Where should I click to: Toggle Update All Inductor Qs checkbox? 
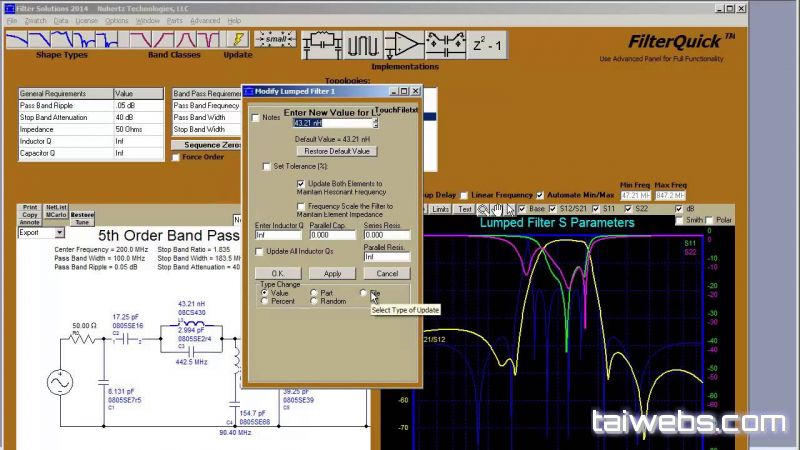(x=259, y=251)
